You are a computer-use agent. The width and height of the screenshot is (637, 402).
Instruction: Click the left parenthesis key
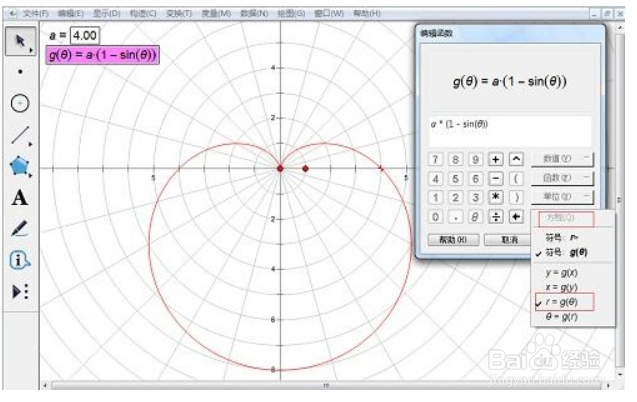(516, 178)
